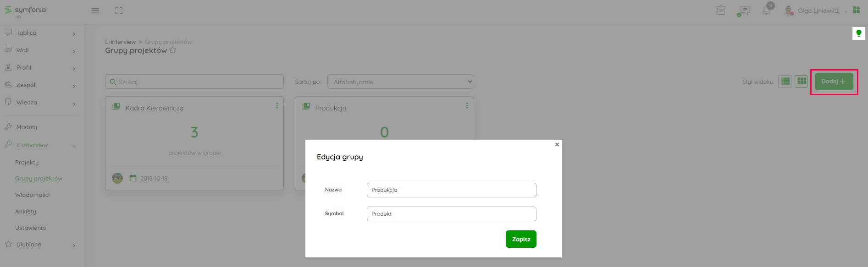Open the clipboard tasks icon
Image resolution: width=868 pixels, height=267 pixels.
(721, 10)
